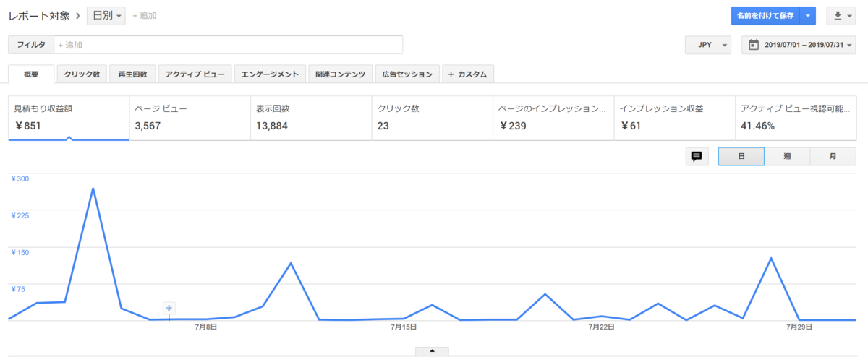Add a custom tab with + カスタム
The height and width of the screenshot is (357, 868).
[468, 74]
